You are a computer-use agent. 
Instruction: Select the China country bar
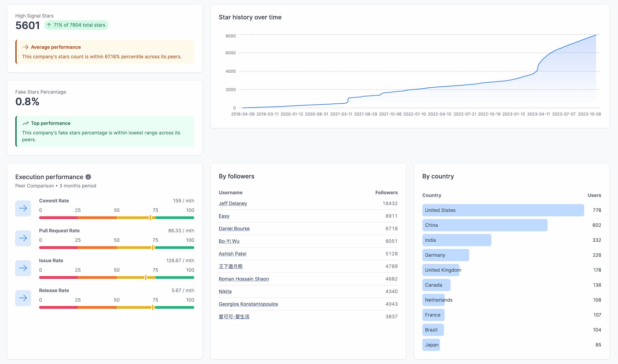coord(485,225)
